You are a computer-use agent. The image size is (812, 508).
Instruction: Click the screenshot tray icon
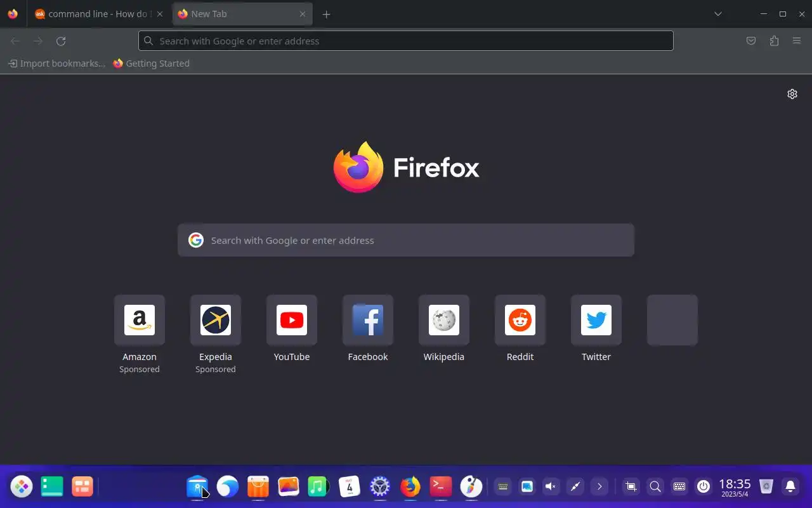631,487
